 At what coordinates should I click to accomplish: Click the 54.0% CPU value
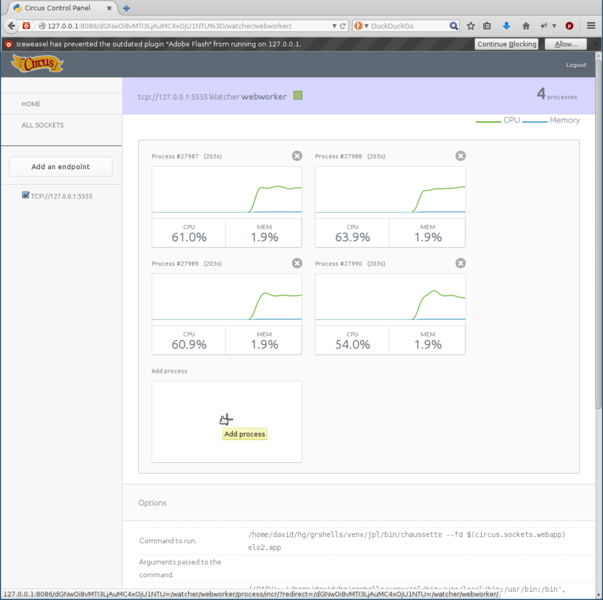click(352, 344)
